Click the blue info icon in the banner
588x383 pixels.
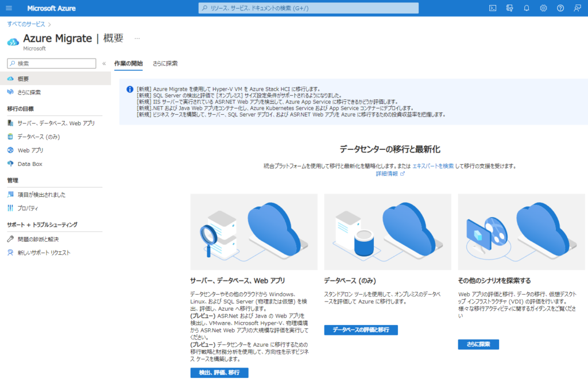(x=130, y=89)
